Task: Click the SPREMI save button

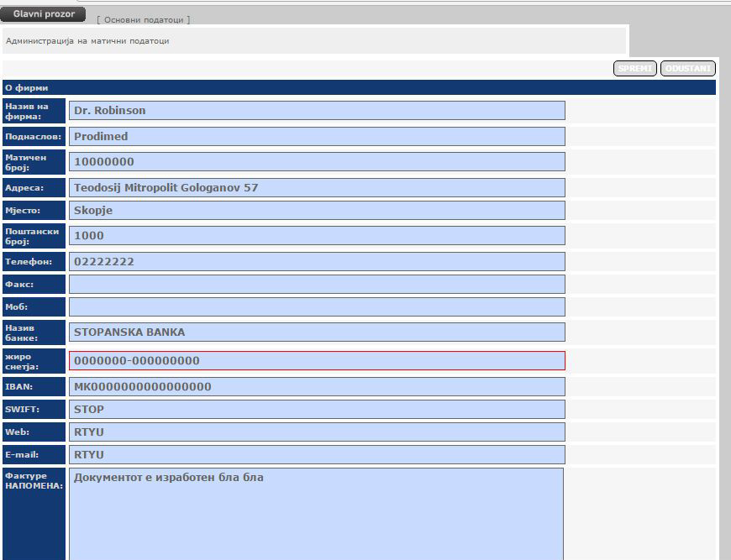Action: (635, 69)
